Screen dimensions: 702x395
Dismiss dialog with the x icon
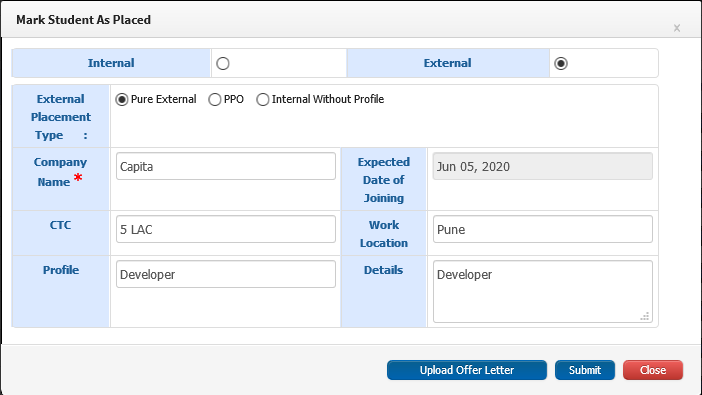(677, 28)
